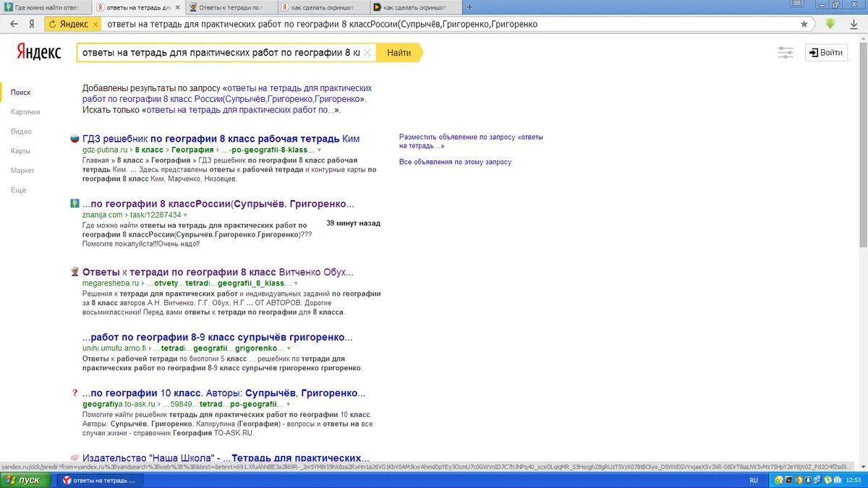868x488 pixels.
Task: Open last 'как сделать скриншот' tab with yellow icon
Action: tap(414, 7)
